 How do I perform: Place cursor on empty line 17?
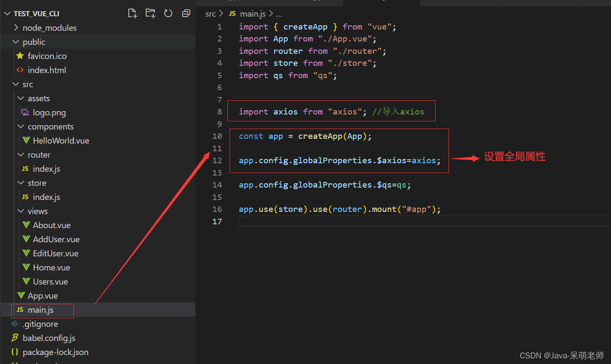pos(425,221)
